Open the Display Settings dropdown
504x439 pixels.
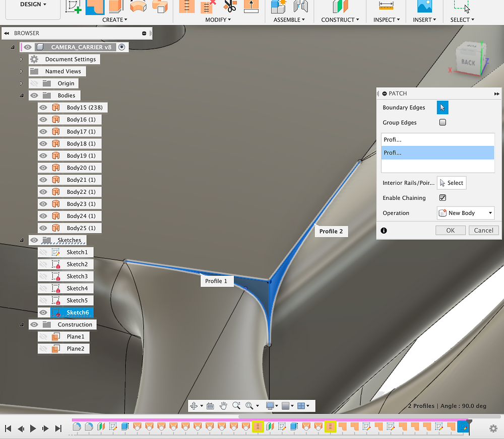[x=272, y=406]
